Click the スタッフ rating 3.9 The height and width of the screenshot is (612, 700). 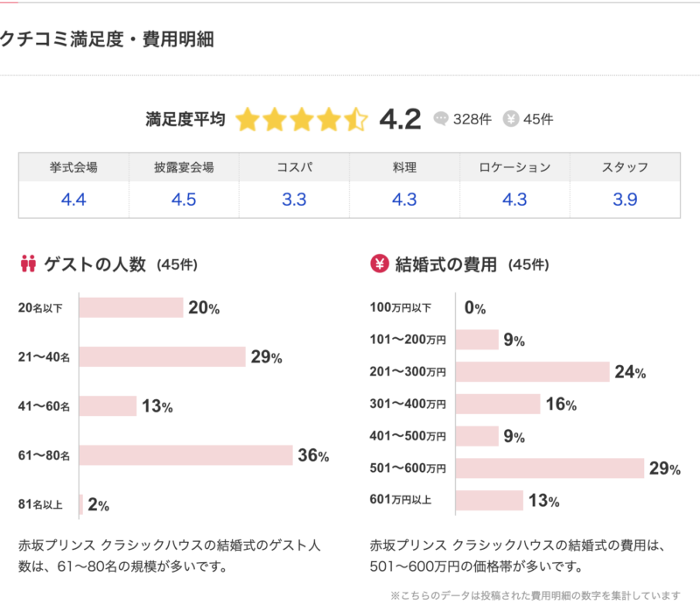click(625, 200)
